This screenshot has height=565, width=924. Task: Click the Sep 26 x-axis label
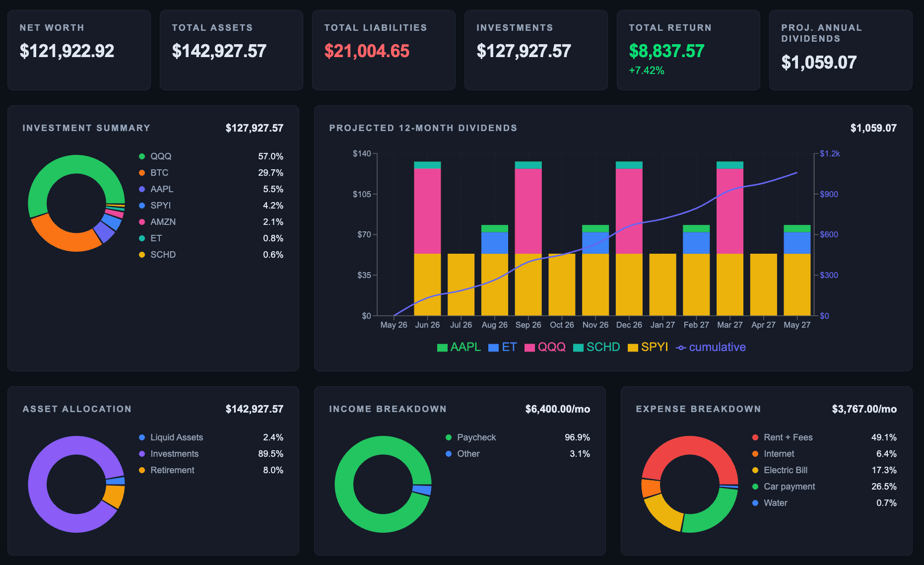point(528,325)
